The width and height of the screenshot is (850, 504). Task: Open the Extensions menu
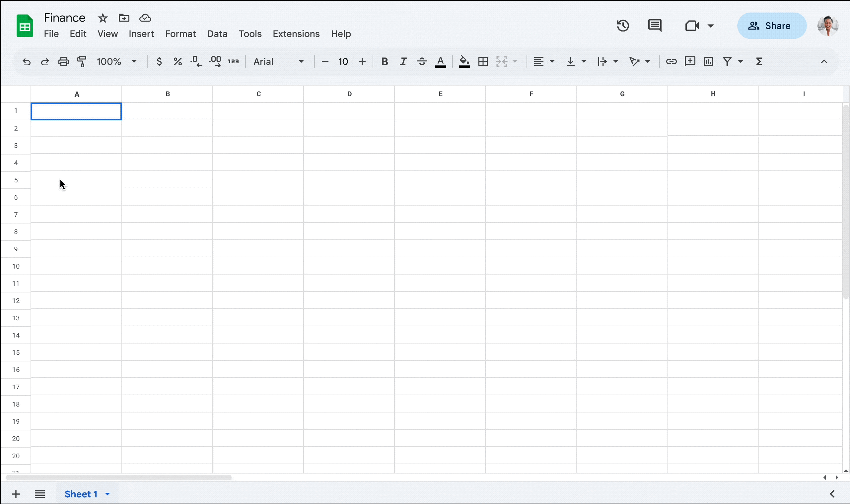296,33
